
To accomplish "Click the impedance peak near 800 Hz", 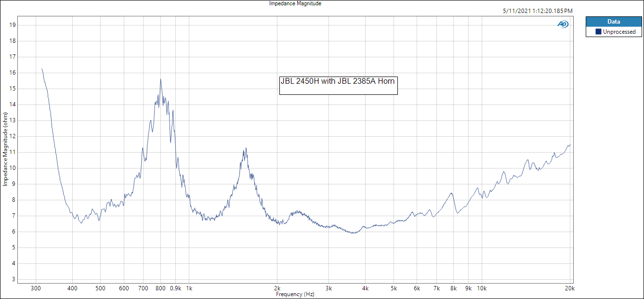I will [160, 79].
